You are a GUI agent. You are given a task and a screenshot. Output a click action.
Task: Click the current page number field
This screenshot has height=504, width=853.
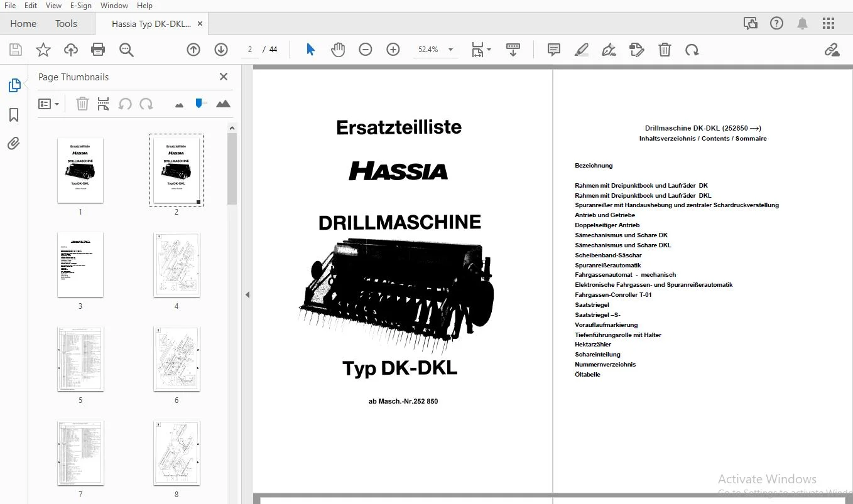pyautogui.click(x=250, y=50)
